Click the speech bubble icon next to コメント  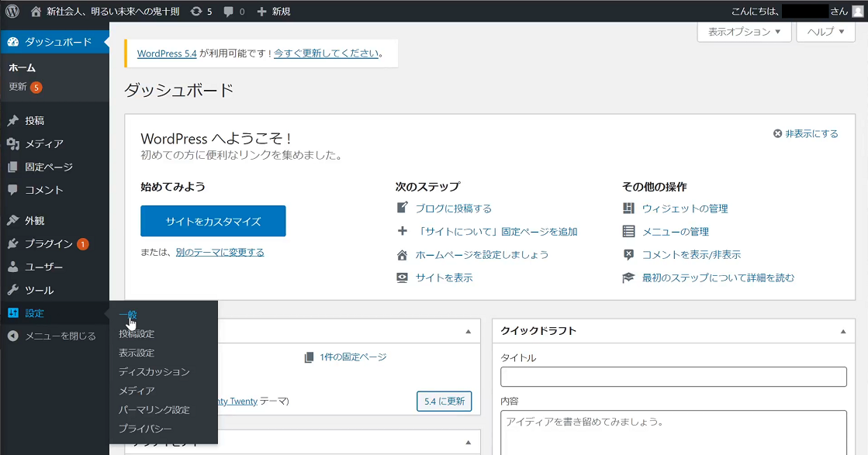[x=12, y=190]
